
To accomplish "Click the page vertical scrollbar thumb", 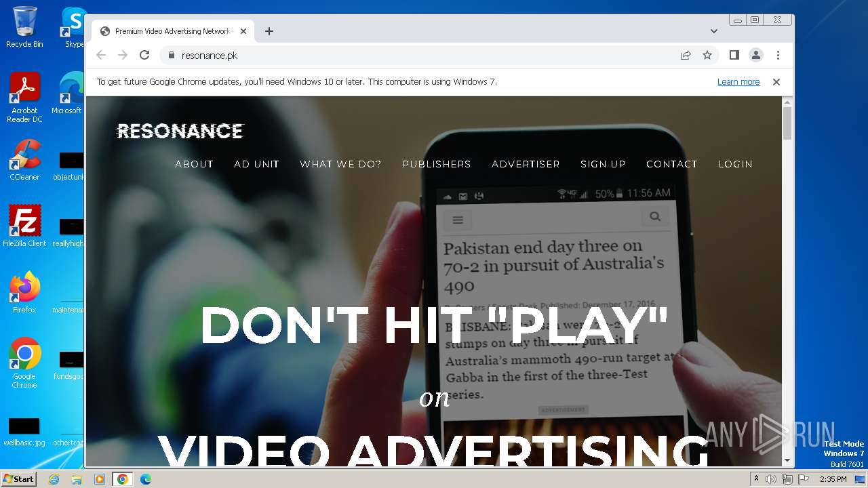I will [x=787, y=123].
